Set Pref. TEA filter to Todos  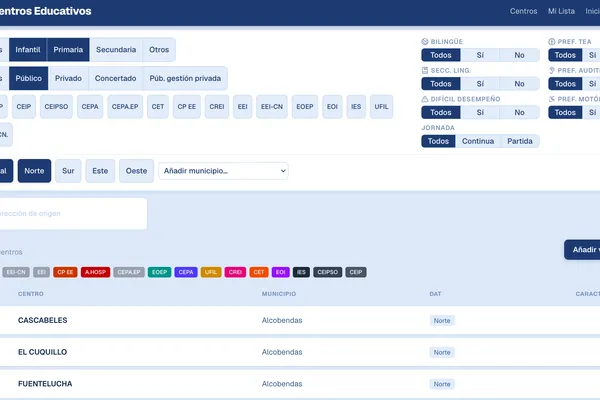(x=565, y=55)
